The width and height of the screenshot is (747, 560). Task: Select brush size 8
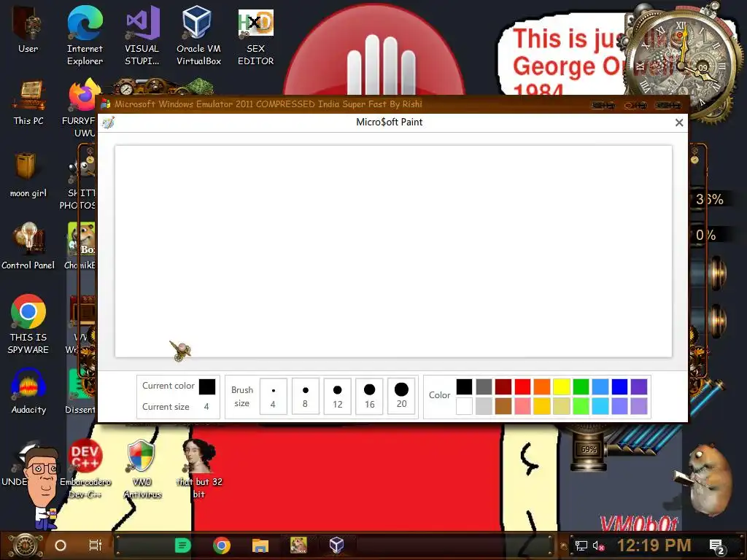coord(306,396)
